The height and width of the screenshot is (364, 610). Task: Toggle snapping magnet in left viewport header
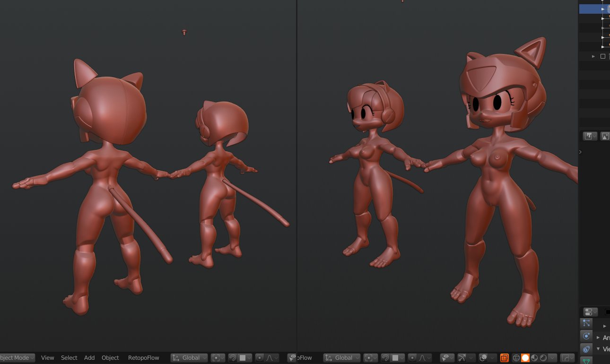pyautogui.click(x=233, y=358)
